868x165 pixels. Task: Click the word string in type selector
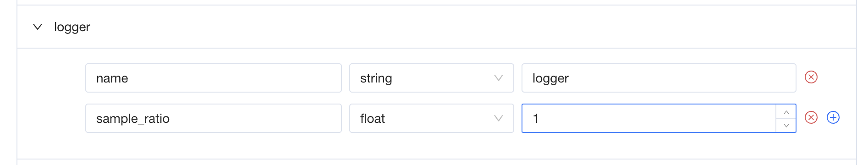(x=376, y=78)
